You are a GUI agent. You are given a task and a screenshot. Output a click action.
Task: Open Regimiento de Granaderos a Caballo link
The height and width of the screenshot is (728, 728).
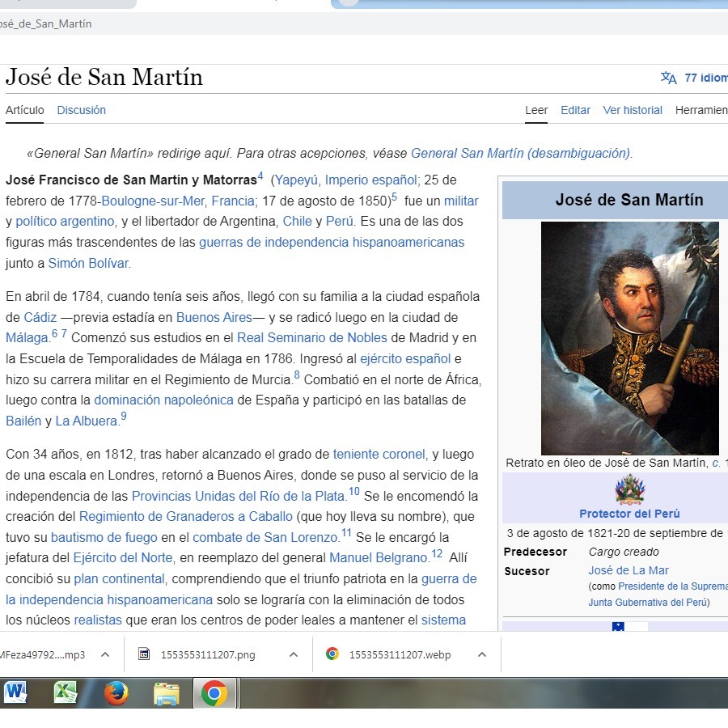[x=186, y=517]
